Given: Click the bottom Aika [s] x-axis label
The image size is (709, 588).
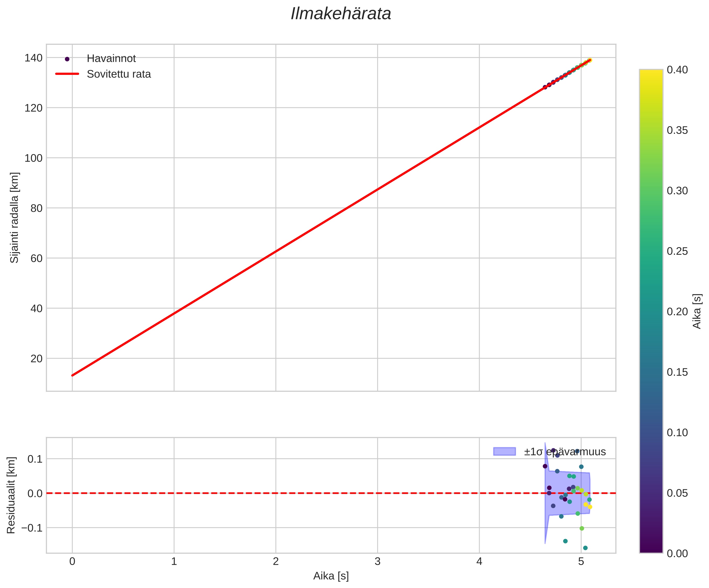Looking at the screenshot, I should tap(331, 576).
